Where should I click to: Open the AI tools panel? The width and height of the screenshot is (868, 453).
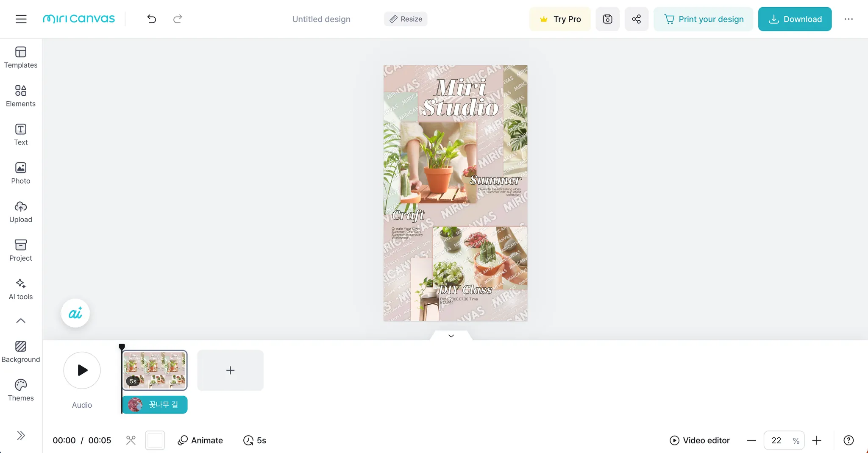(x=21, y=289)
